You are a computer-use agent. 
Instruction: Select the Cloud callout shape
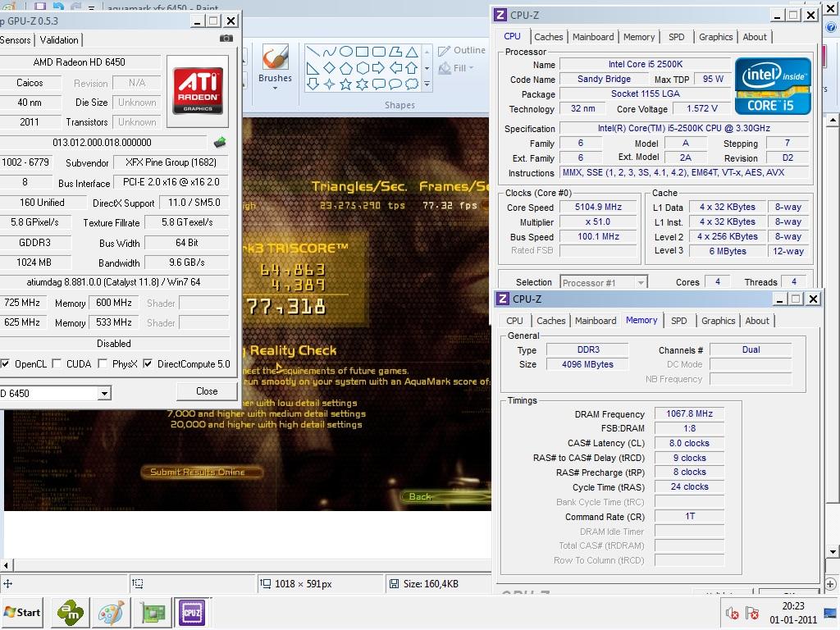412,84
